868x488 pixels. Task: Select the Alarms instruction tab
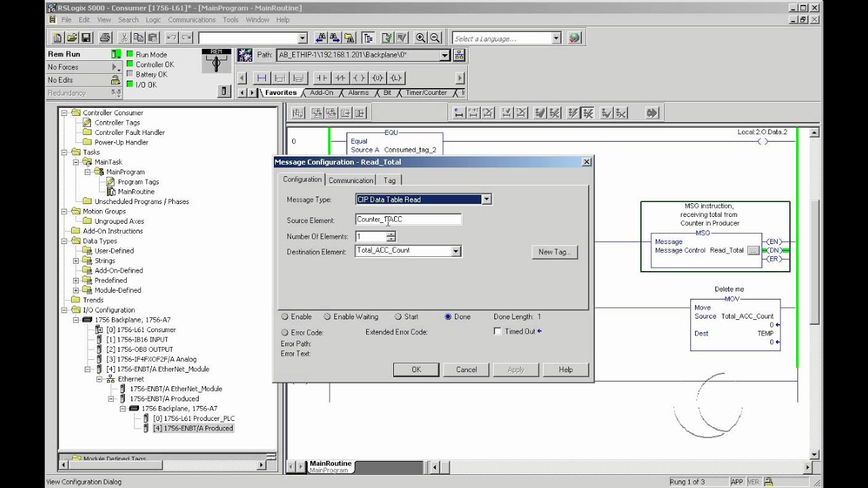pos(358,93)
